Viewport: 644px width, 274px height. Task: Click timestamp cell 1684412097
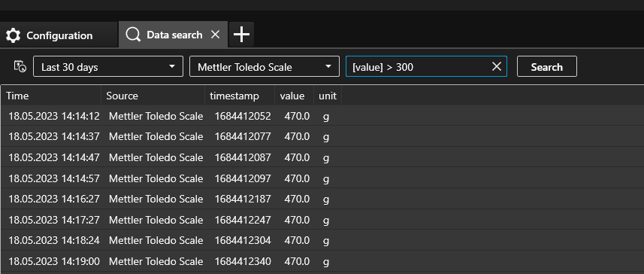[x=243, y=178]
